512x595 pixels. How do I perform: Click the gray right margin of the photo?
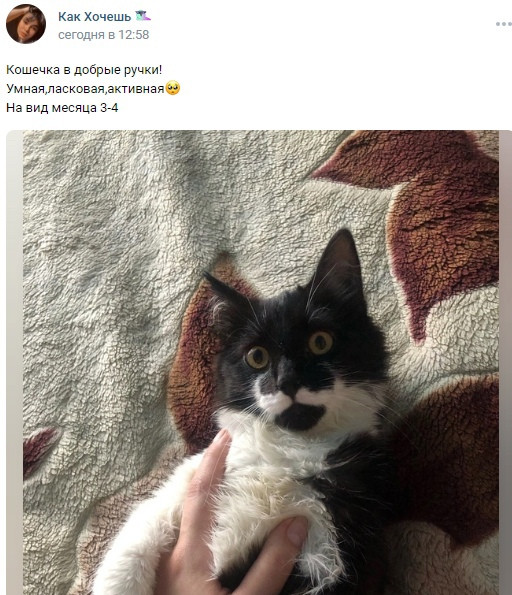[505, 362]
